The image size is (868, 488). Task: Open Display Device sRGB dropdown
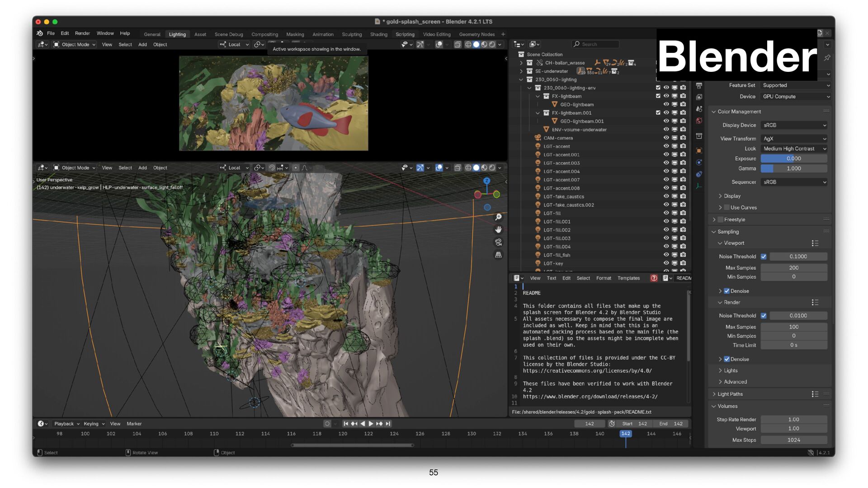794,125
